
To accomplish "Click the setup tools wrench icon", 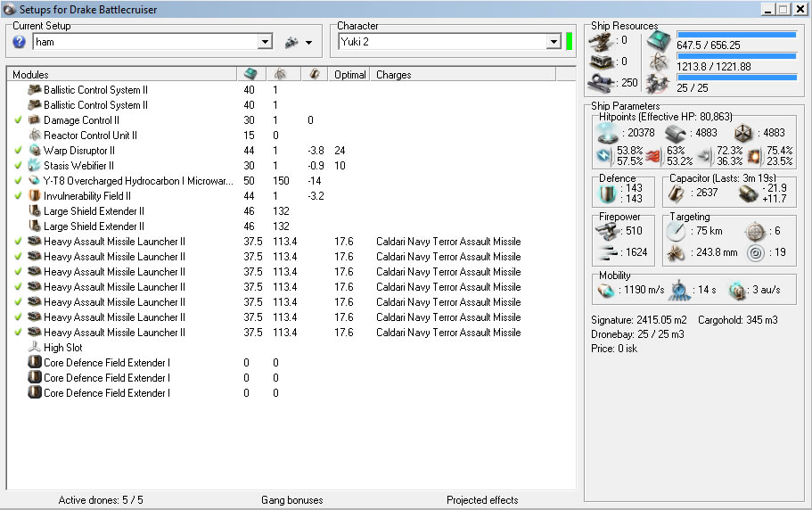I will point(291,42).
